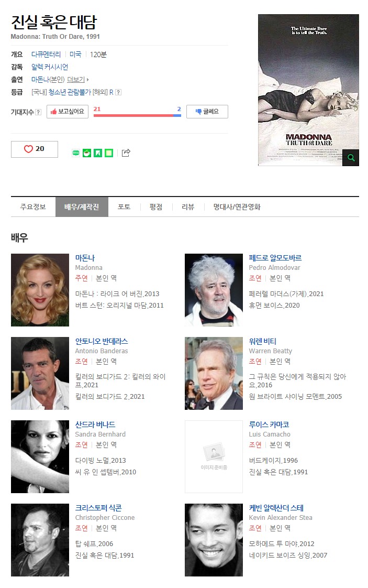Screen dimensions: 368x588
Task: Open director 알렉 커시시언 link
Action: pos(49,67)
